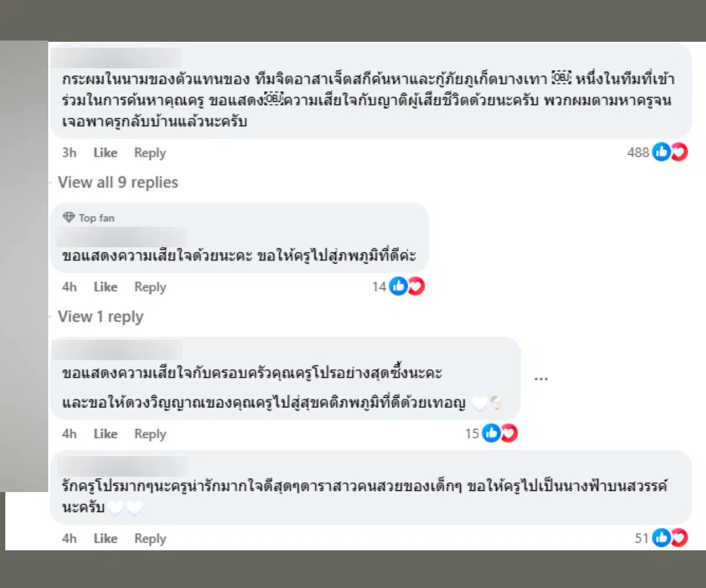
Task: Click the '4h' timestamp on the Top fan comment
Action: (x=68, y=287)
